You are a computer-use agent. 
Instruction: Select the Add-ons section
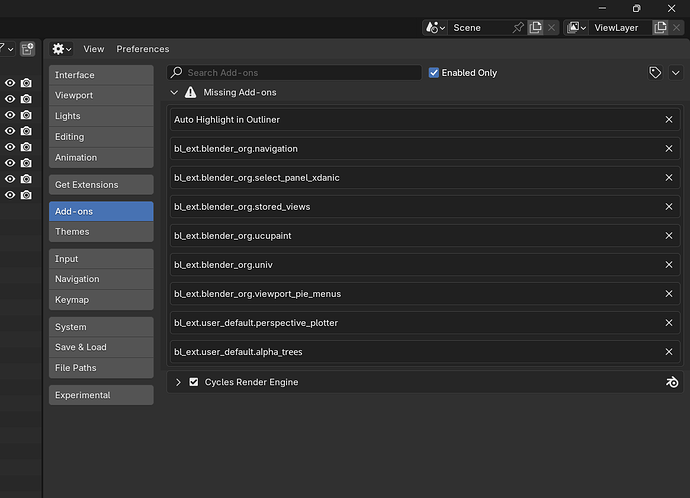[x=101, y=212]
